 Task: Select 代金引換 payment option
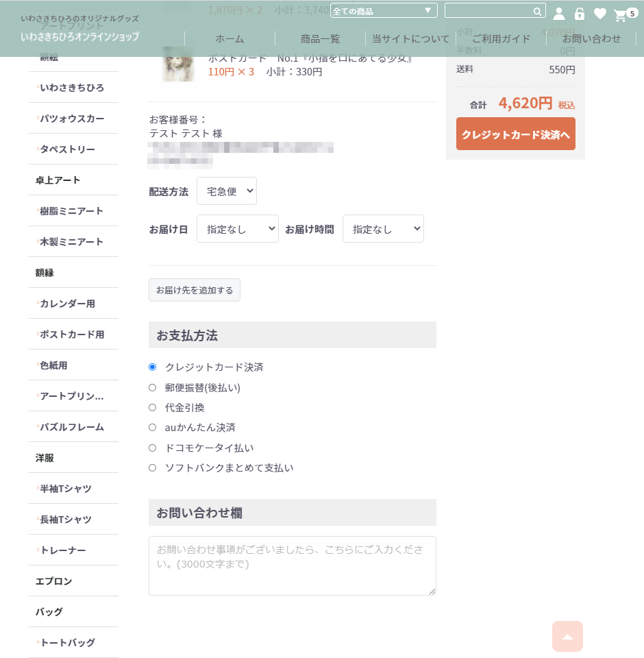152,407
